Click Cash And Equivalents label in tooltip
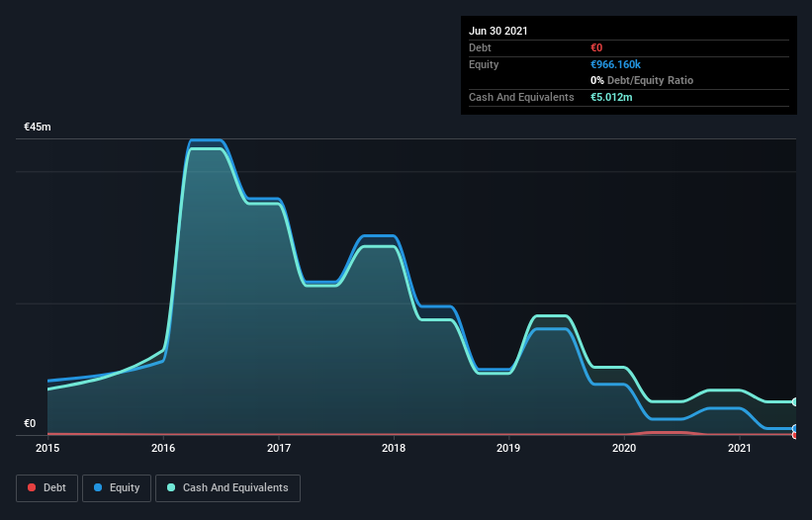 (521, 97)
